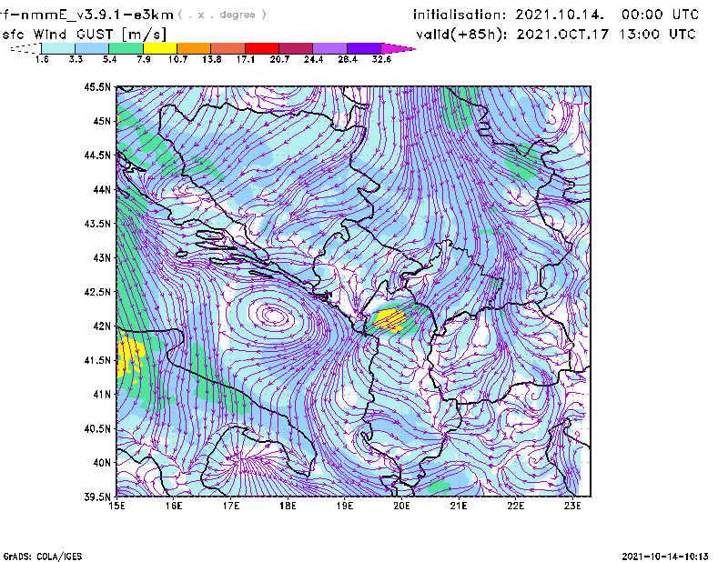
Task: Click the initialisation time '00:00 UTC'
Action: pos(661,15)
